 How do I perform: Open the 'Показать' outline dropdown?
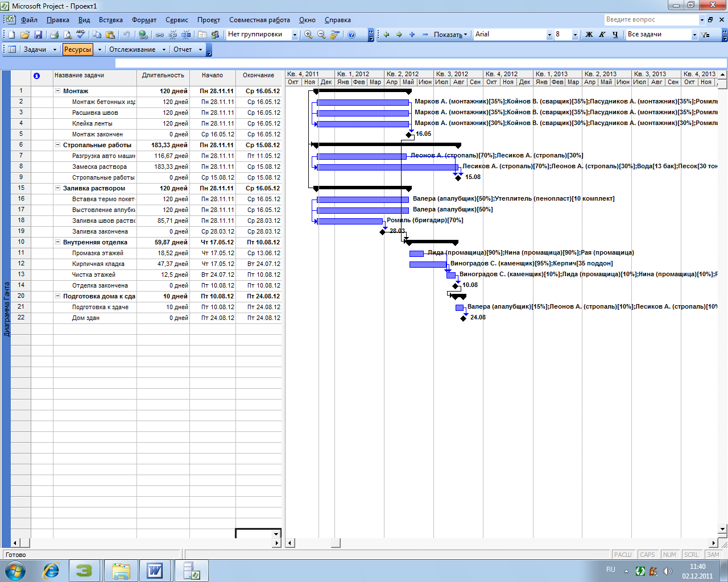click(450, 35)
